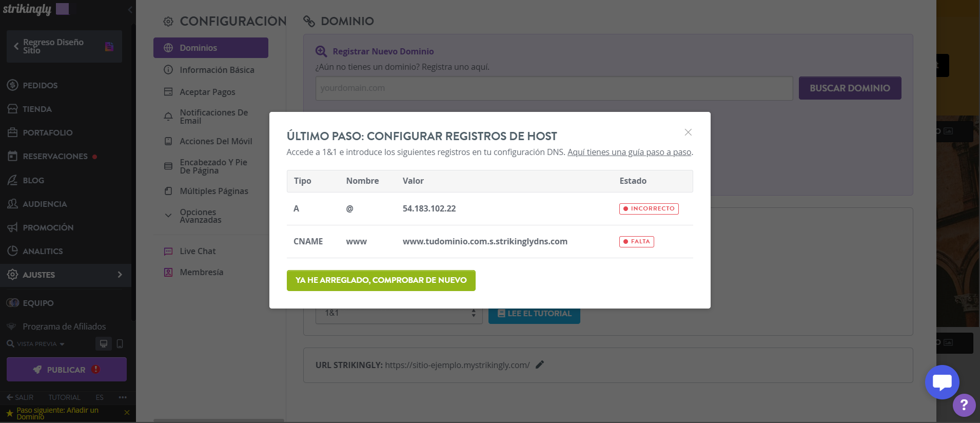
Task: Close the DNS host records dialog
Action: (x=688, y=132)
